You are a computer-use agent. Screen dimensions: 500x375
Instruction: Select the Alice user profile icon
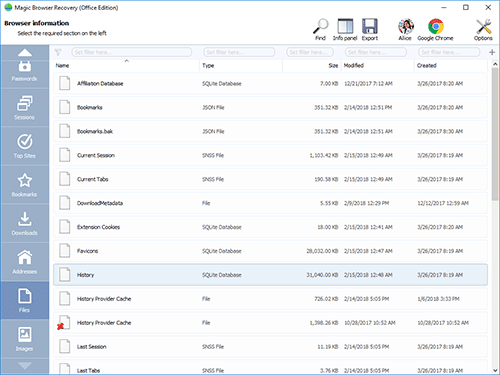tap(405, 30)
